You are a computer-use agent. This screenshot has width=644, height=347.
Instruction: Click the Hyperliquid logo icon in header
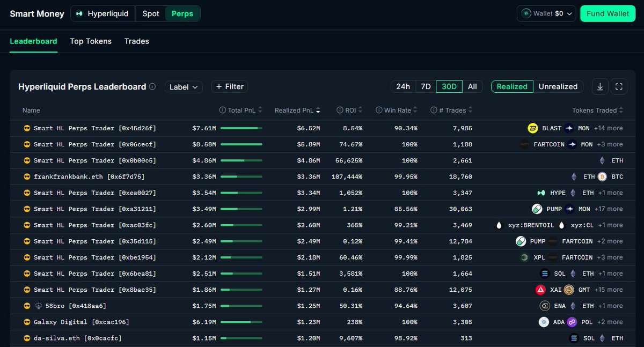point(79,13)
